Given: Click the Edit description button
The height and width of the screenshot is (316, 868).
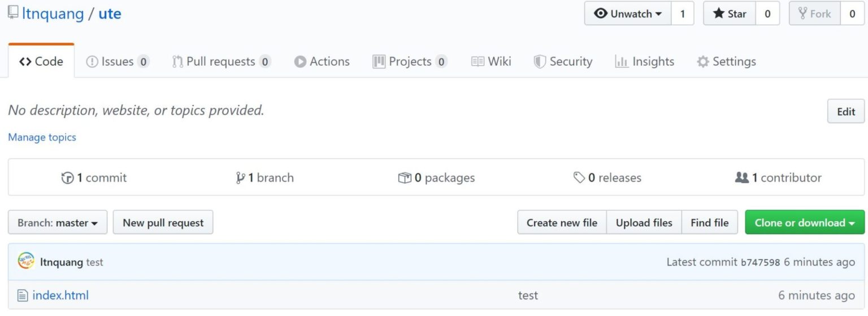Looking at the screenshot, I should pos(845,111).
